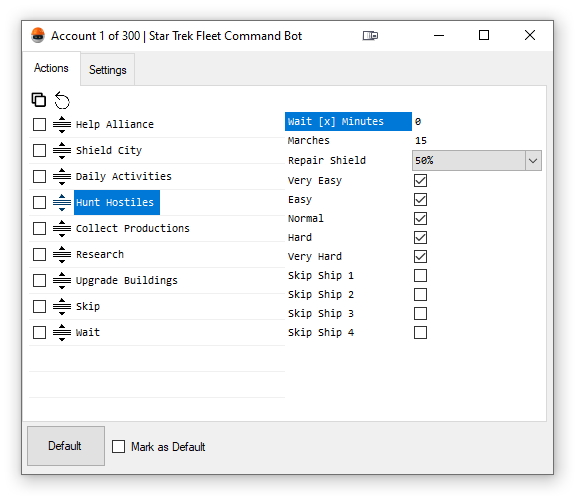Uncheck the Very Easy difficulty checkbox
The image size is (577, 496).
[x=420, y=181]
